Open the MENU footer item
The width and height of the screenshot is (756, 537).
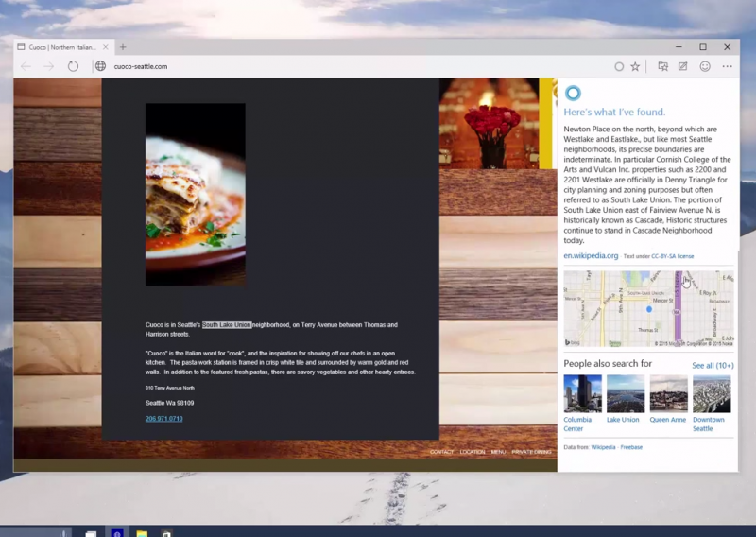(499, 452)
